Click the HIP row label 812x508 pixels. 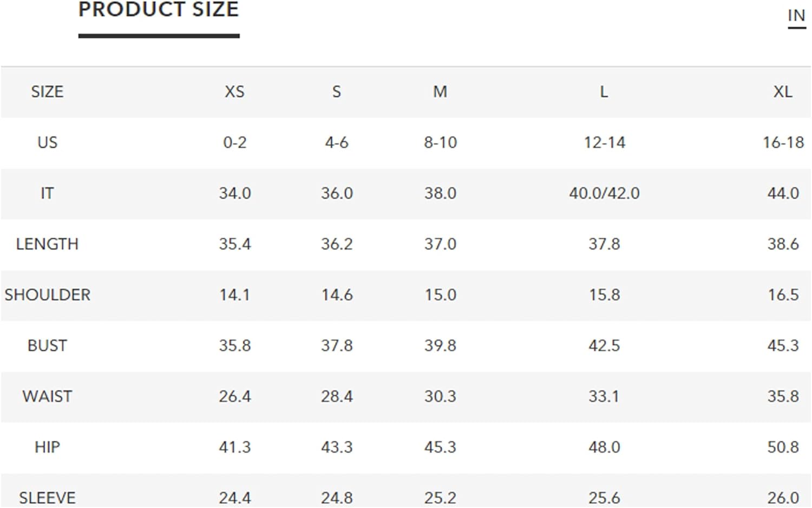(47, 447)
